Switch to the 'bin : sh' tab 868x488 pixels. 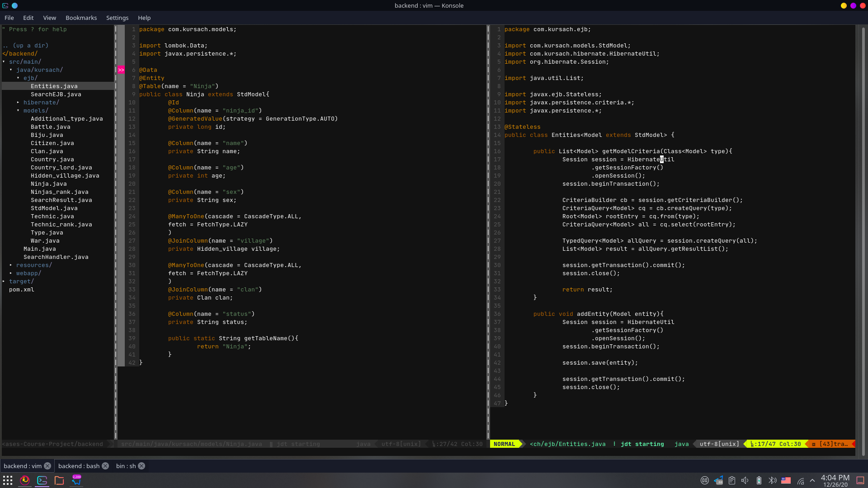pyautogui.click(x=126, y=466)
